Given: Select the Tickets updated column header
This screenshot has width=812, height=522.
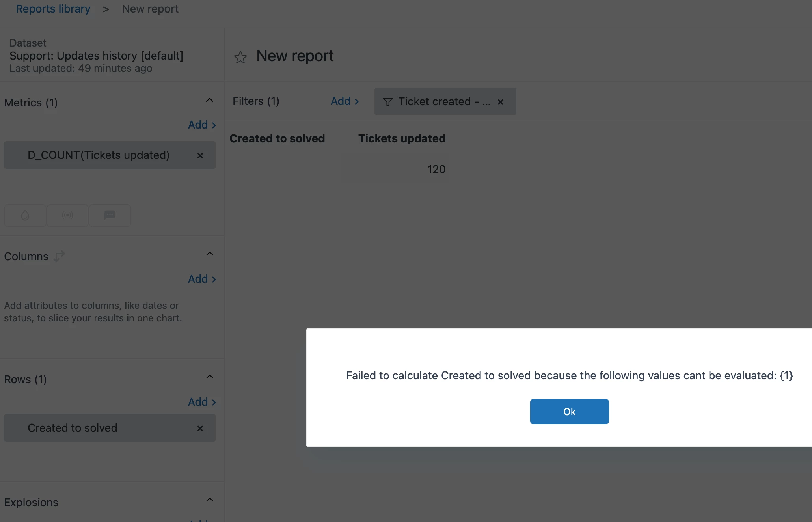Looking at the screenshot, I should coord(402,139).
